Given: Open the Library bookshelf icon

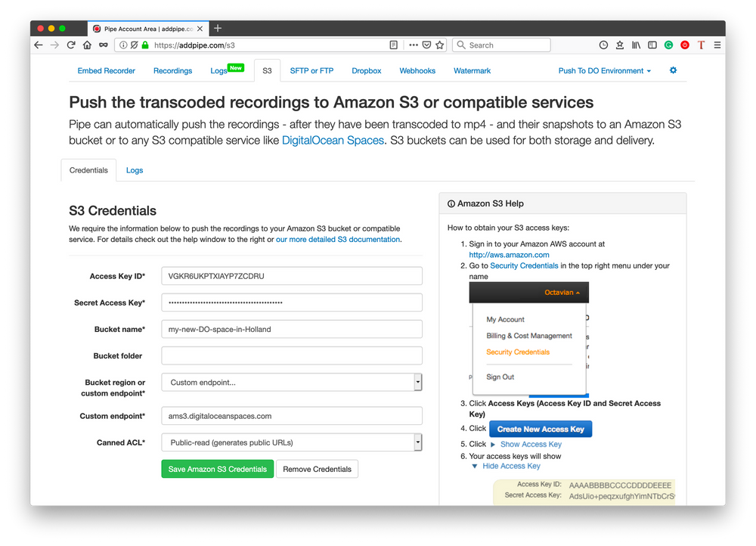Looking at the screenshot, I should [x=637, y=45].
